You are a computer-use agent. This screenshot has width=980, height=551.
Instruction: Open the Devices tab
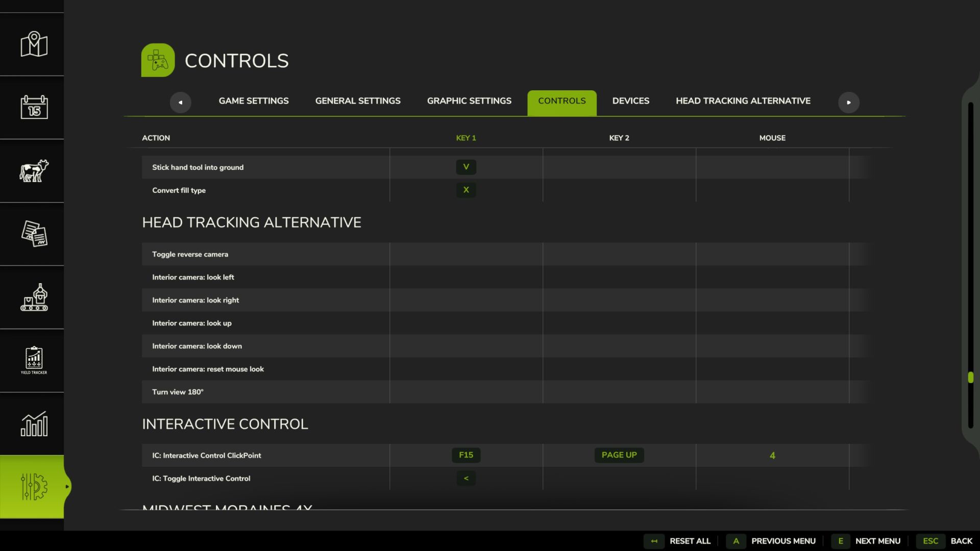tap(631, 101)
